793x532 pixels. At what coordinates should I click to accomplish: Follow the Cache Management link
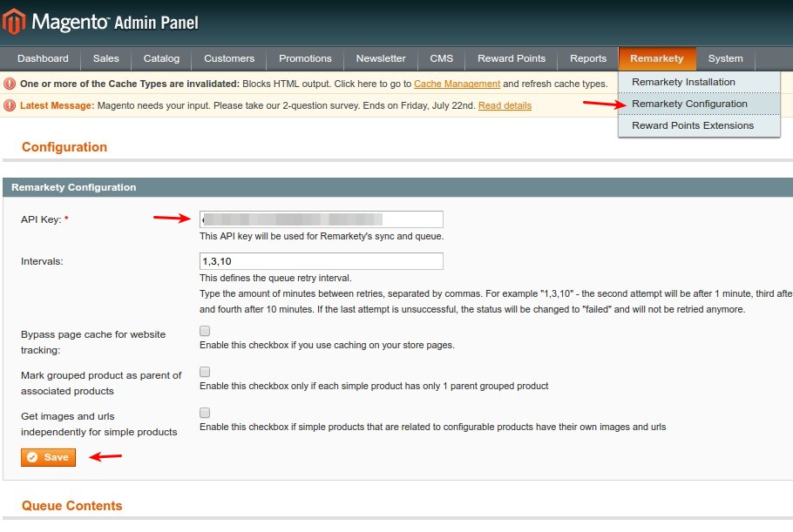[457, 84]
